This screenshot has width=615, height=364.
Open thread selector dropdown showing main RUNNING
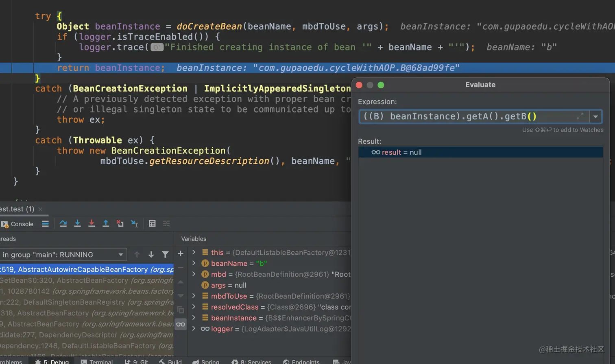(x=63, y=255)
